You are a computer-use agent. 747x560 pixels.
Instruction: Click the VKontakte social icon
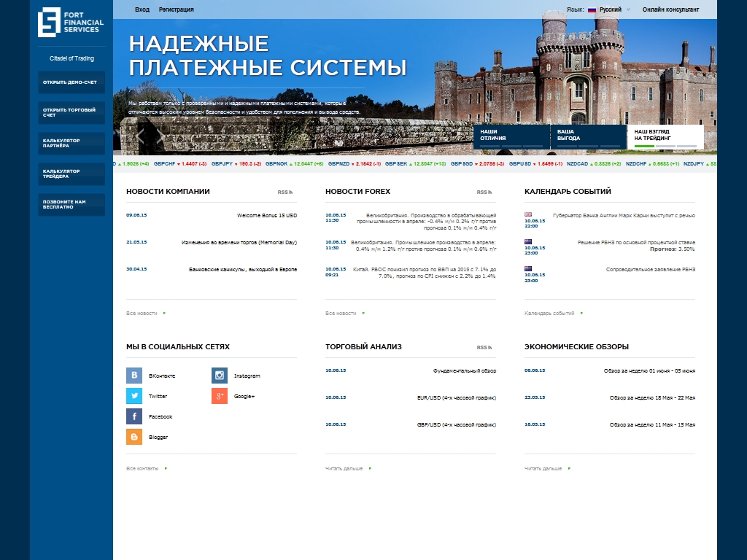134,376
